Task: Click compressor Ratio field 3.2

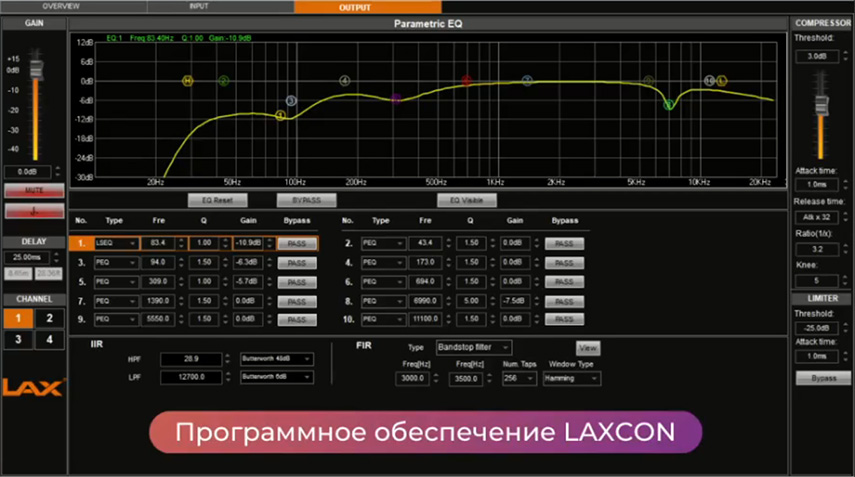Action: 817,249
